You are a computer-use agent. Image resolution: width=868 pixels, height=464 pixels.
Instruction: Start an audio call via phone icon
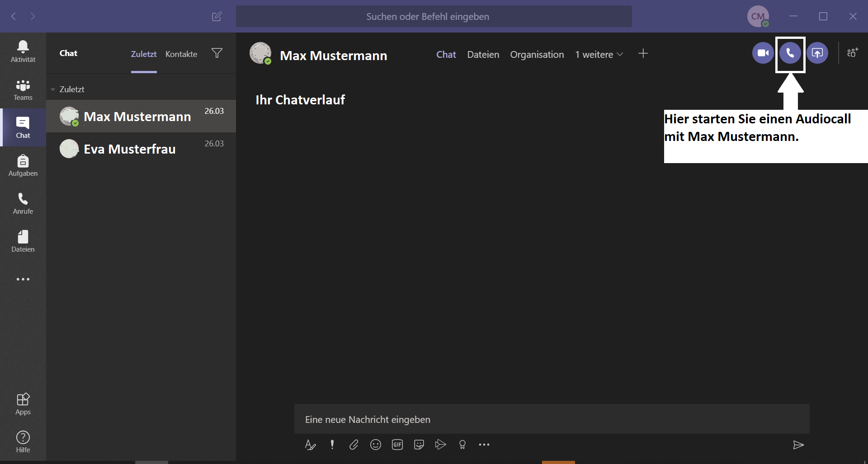(x=790, y=53)
